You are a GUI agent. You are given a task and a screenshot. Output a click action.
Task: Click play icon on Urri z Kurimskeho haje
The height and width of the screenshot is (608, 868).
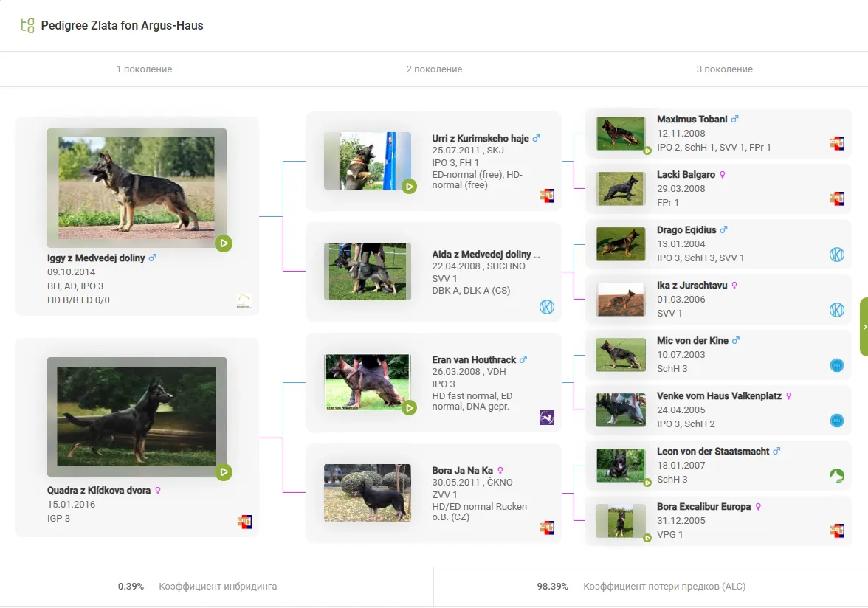click(409, 187)
